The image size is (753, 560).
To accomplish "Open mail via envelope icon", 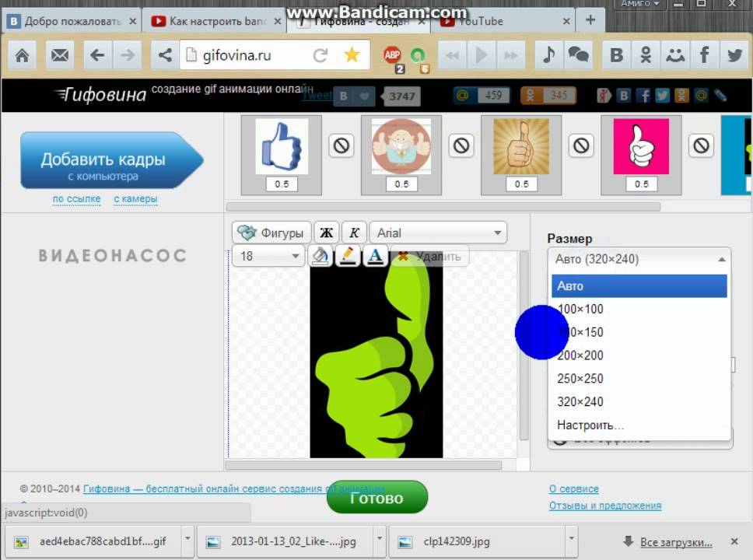I will (60, 55).
